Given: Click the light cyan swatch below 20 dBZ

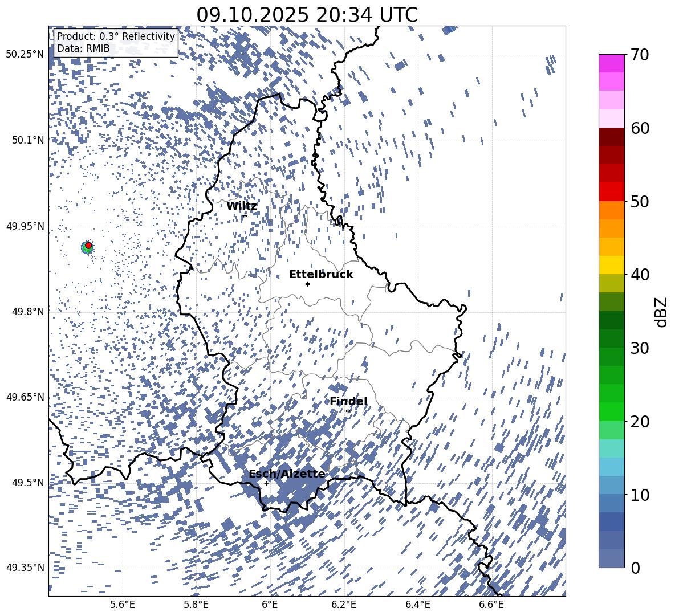Looking at the screenshot, I should 612,448.
